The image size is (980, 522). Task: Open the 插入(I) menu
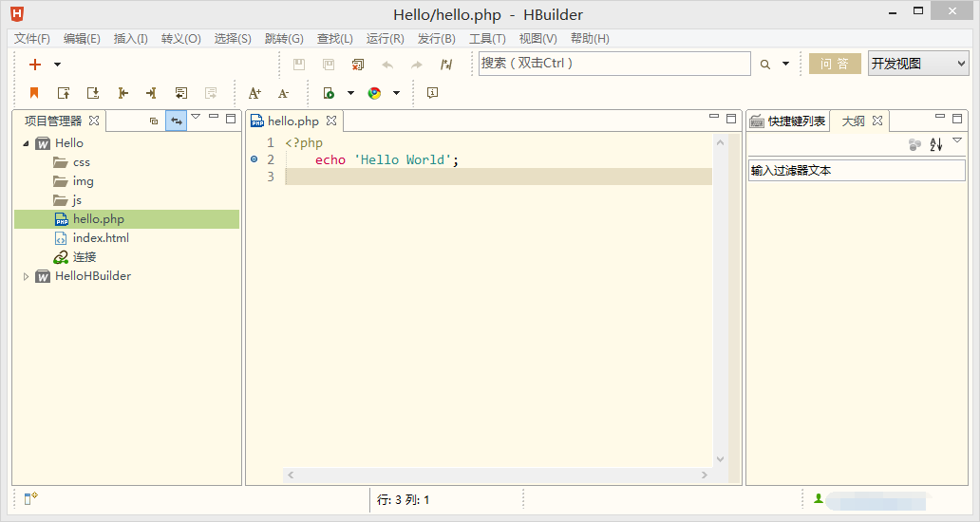(x=131, y=39)
